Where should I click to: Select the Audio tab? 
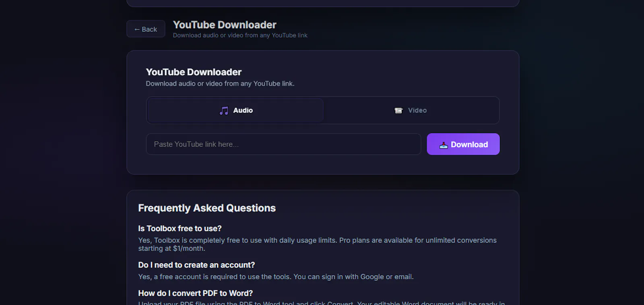[235, 110]
